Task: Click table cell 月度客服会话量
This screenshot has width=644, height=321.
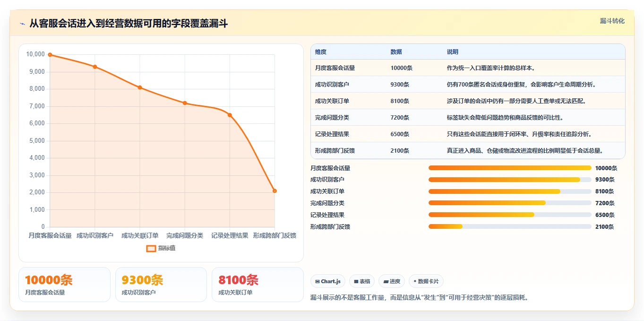Action: pyautogui.click(x=335, y=68)
